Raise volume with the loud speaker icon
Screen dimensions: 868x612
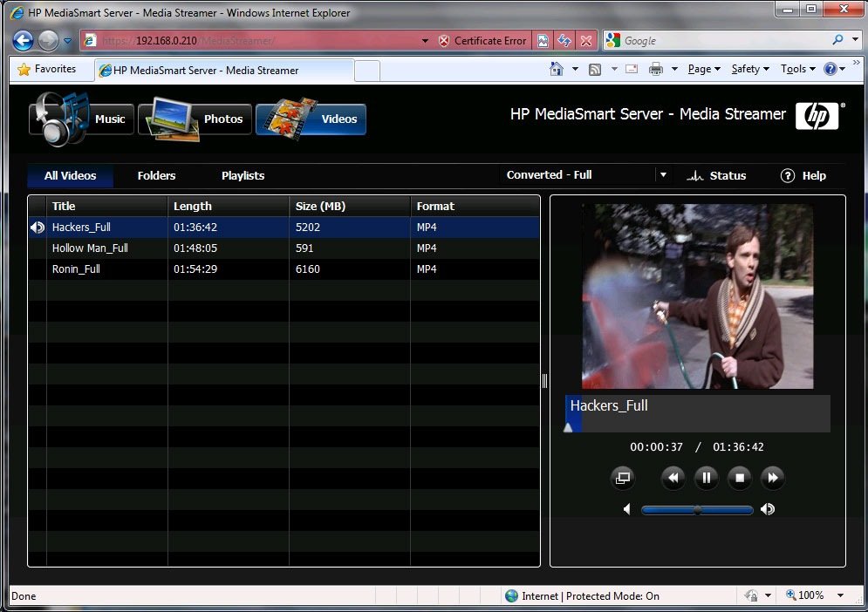tap(768, 509)
